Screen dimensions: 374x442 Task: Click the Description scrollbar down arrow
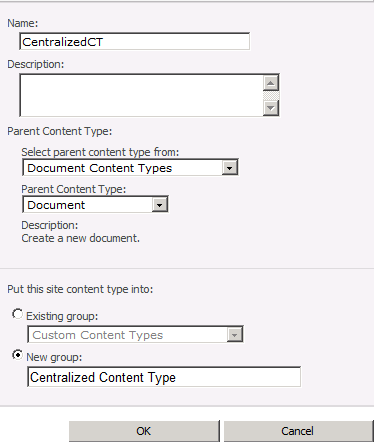(x=271, y=108)
